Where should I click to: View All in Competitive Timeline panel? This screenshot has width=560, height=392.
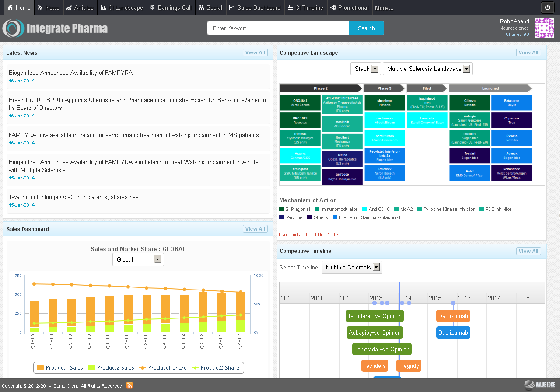tap(528, 251)
